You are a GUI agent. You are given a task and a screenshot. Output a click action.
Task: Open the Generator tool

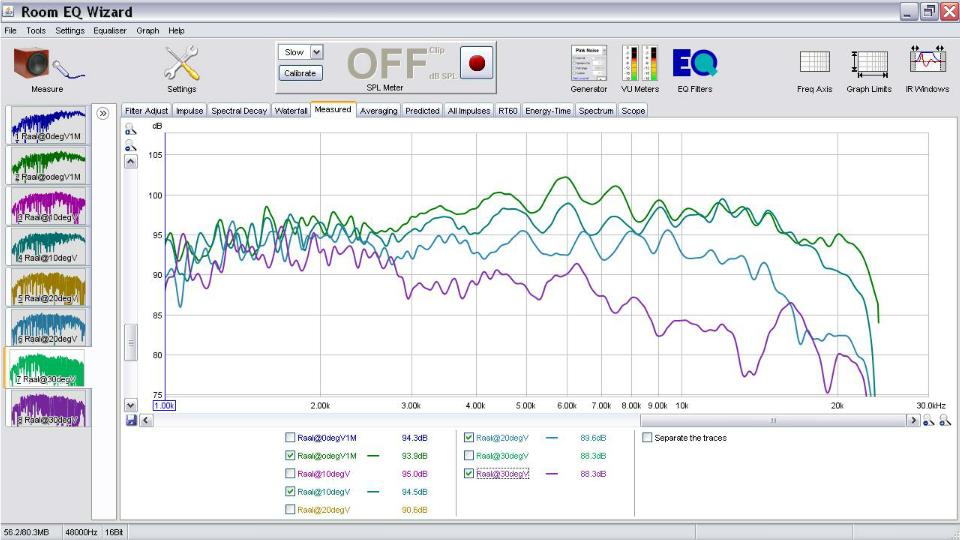pyautogui.click(x=588, y=63)
